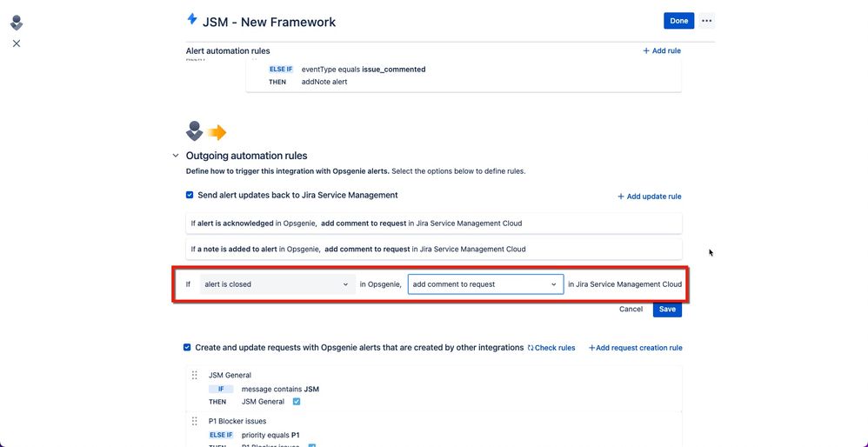Collapse the Outgoing automation rules section

coord(176,156)
